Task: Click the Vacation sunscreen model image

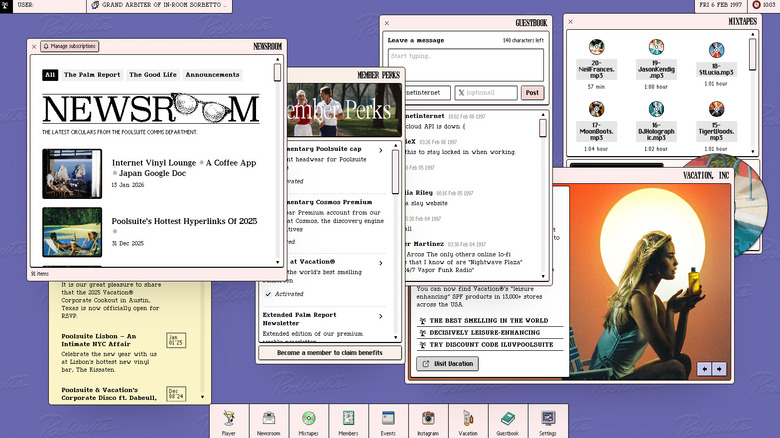Action: (650, 282)
